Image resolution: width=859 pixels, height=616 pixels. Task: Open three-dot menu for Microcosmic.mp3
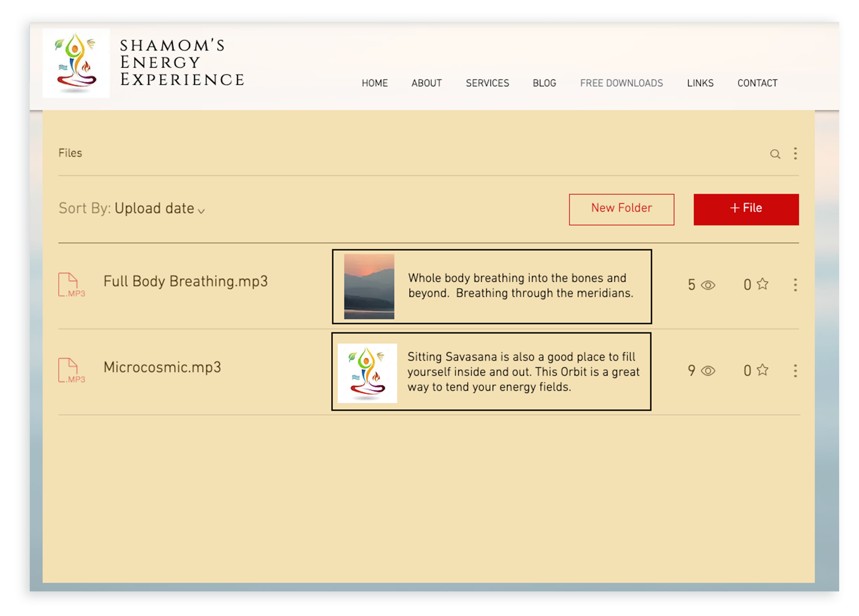[x=795, y=371]
